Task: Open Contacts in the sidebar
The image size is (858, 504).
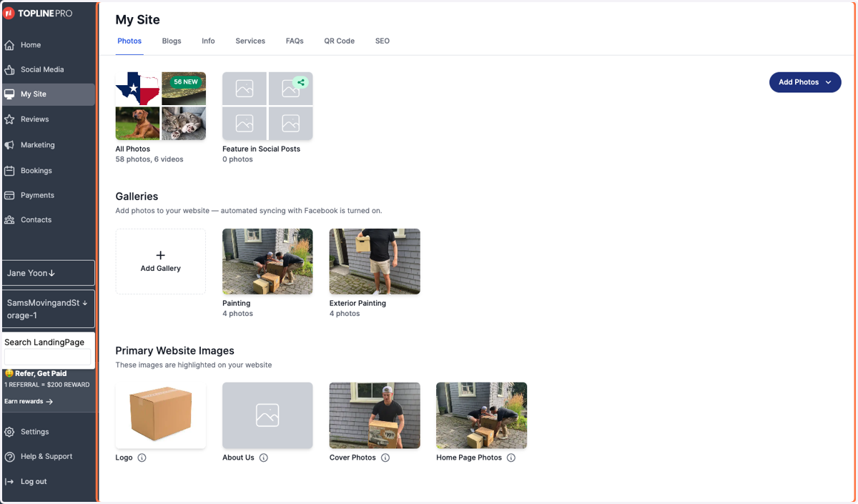Action: [49, 220]
